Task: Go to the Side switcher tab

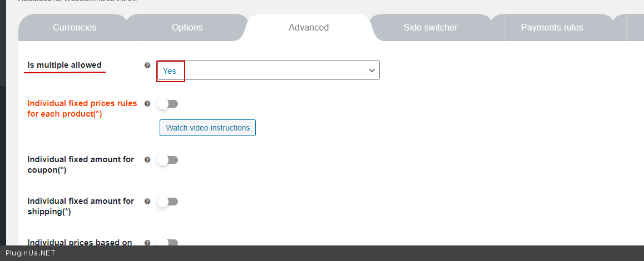Action: 430,27
